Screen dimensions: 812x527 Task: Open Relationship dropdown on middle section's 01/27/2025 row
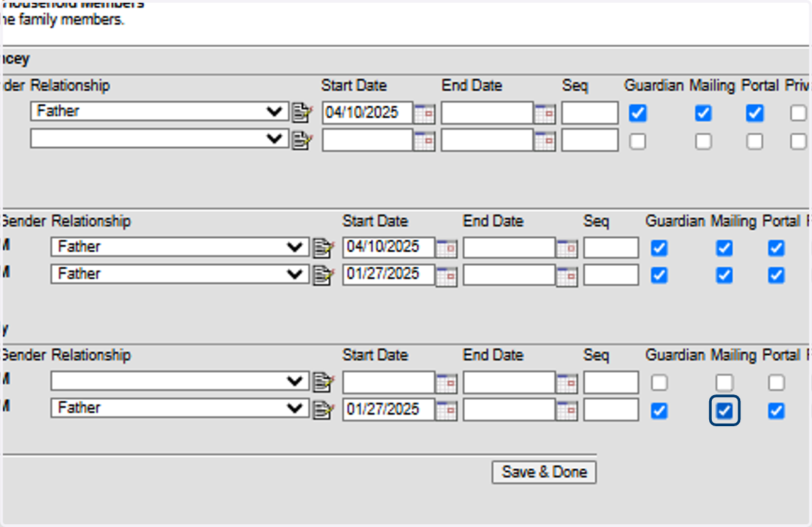pyautogui.click(x=180, y=274)
